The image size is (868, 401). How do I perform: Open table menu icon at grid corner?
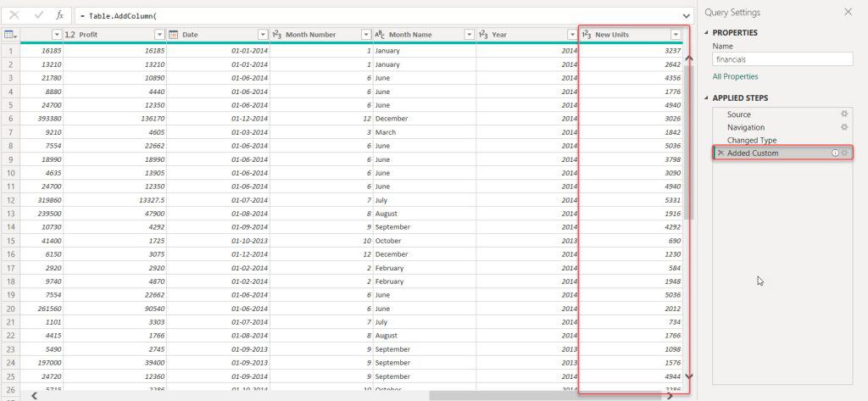[x=10, y=35]
